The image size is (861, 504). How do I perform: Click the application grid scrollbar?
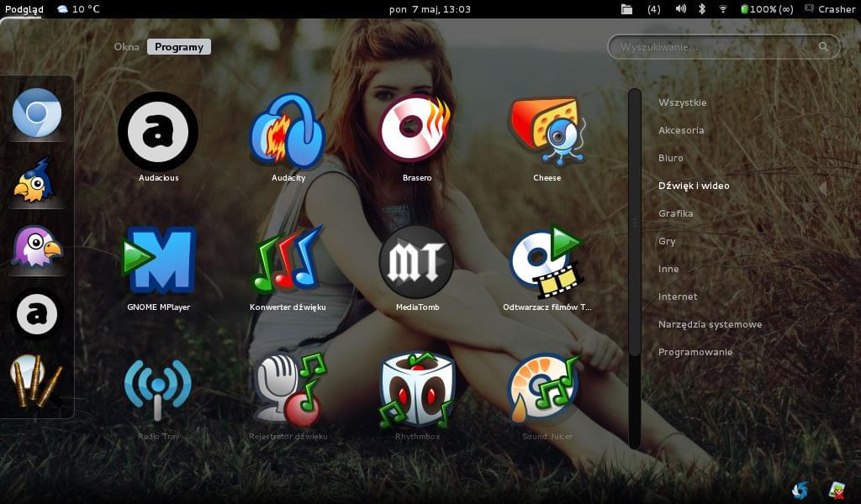click(x=635, y=269)
